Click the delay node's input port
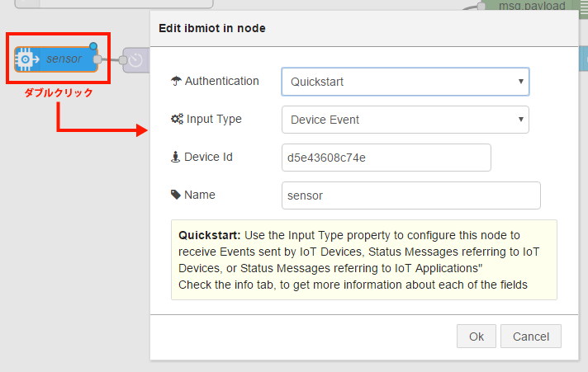The width and height of the screenshot is (588, 372). coord(122,60)
